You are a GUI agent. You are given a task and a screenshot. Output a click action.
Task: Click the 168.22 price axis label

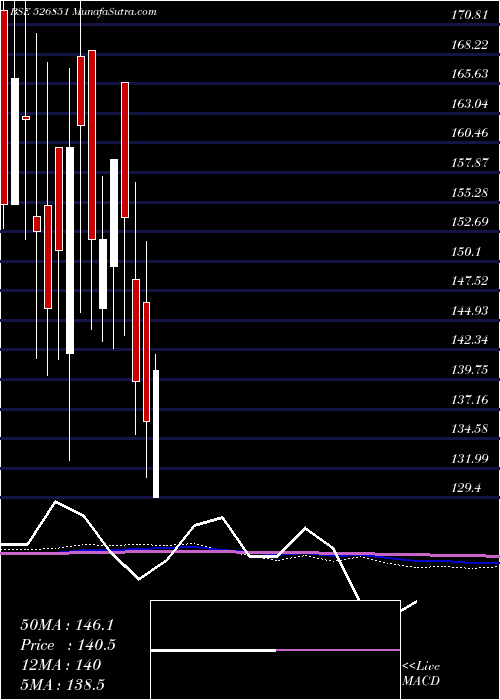coord(470,44)
